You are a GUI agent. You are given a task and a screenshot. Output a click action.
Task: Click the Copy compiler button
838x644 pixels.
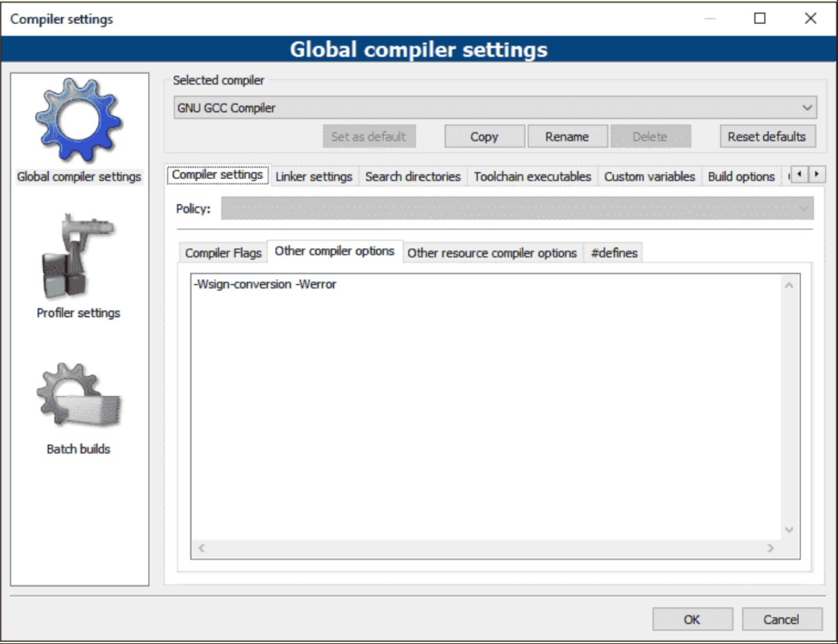tap(484, 136)
